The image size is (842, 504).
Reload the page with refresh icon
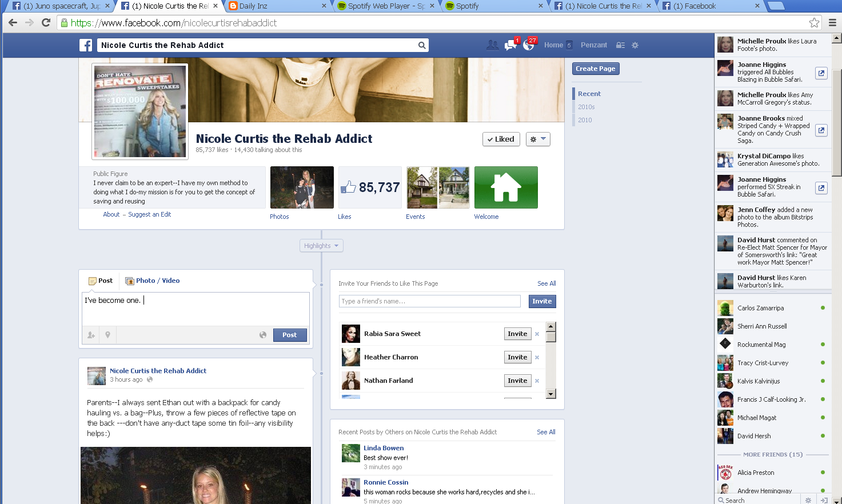pyautogui.click(x=46, y=23)
